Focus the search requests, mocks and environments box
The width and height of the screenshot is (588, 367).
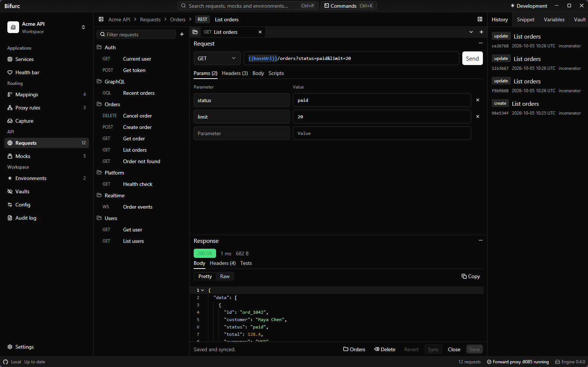[248, 6]
